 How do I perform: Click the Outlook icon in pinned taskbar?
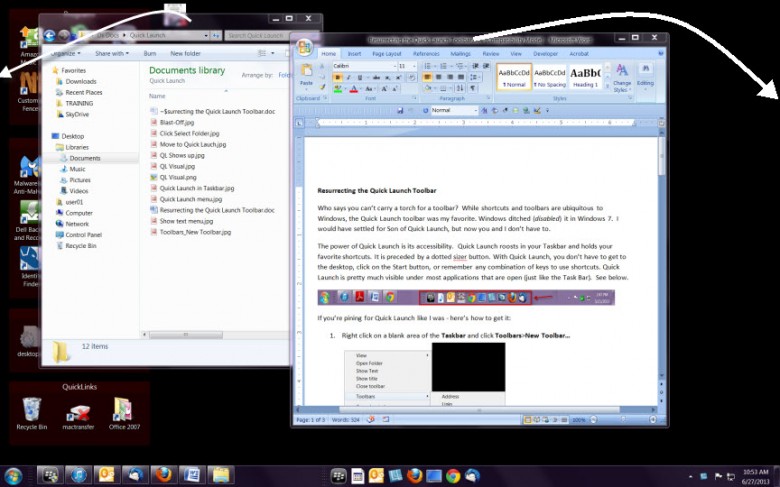[106, 475]
